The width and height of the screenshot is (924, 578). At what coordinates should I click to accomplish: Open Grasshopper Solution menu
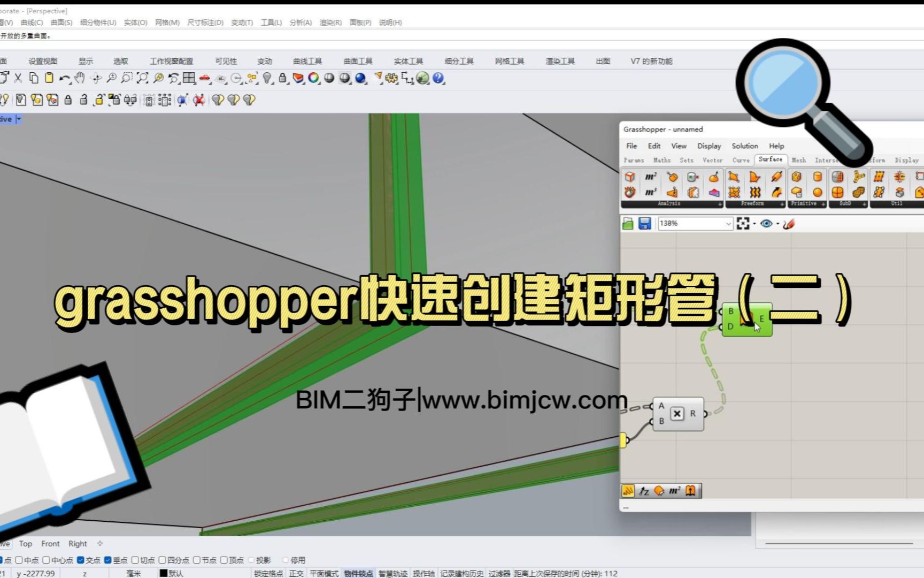[x=745, y=146]
